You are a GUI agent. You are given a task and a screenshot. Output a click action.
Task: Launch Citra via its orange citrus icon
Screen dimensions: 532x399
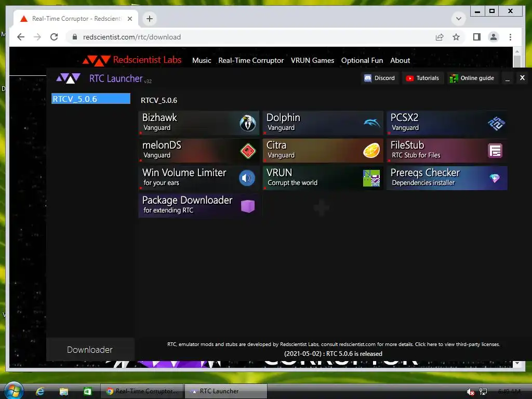coord(371,150)
